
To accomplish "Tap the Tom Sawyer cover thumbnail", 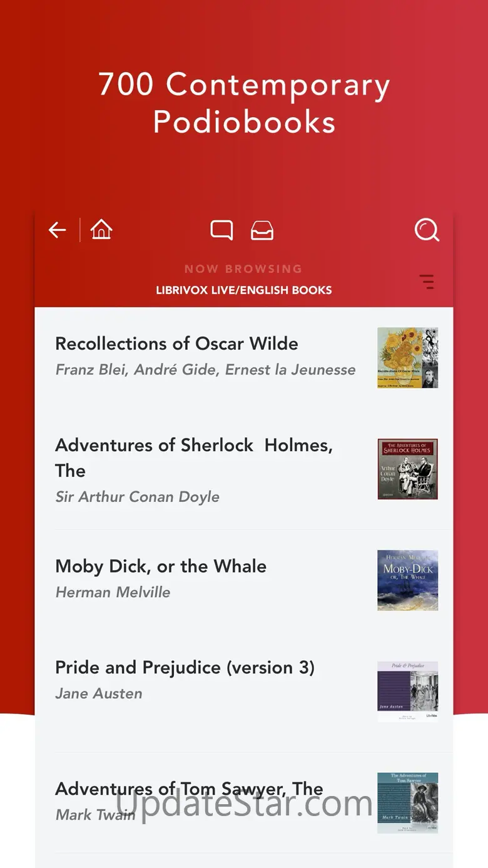I will [x=408, y=803].
